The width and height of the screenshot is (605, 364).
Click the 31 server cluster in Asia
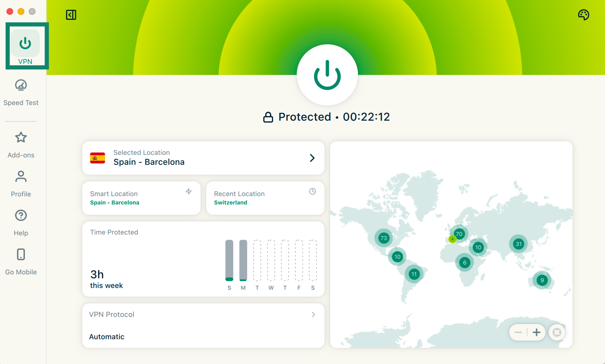(x=518, y=244)
